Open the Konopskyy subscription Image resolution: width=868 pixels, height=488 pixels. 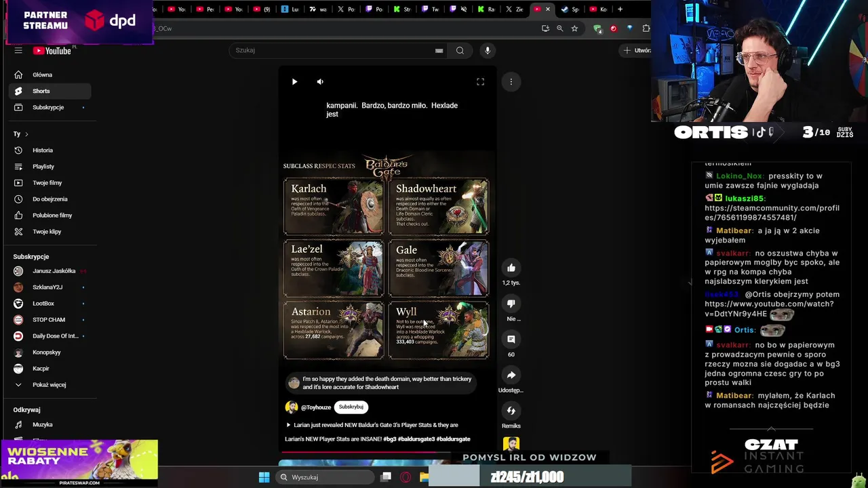coord(50,352)
